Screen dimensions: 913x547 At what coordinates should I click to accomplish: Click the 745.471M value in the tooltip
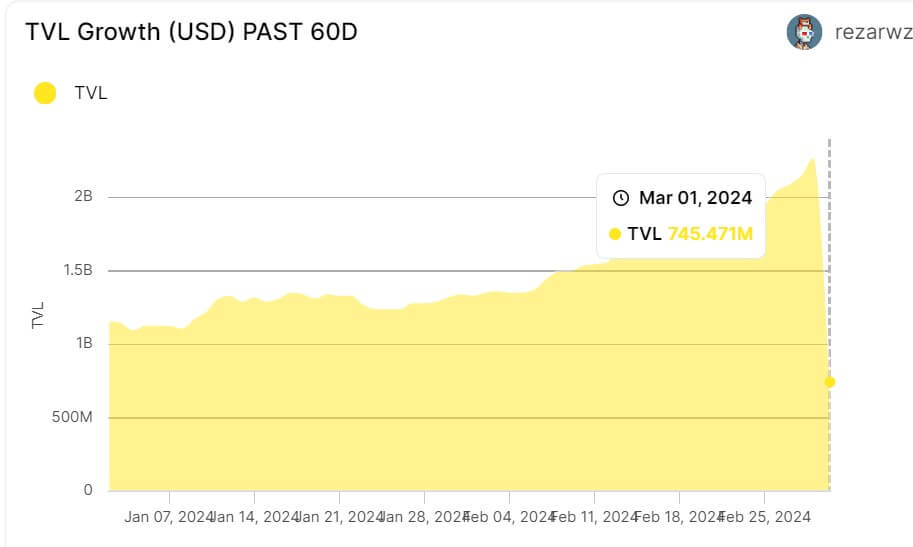click(x=710, y=234)
